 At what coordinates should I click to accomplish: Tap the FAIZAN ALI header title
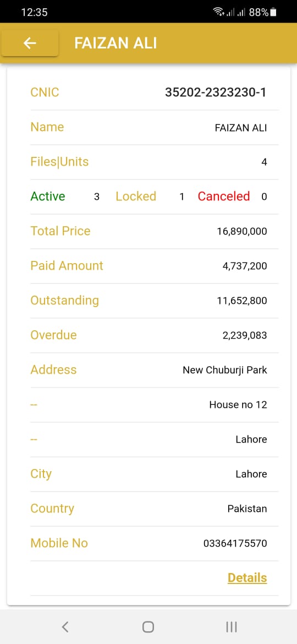116,43
